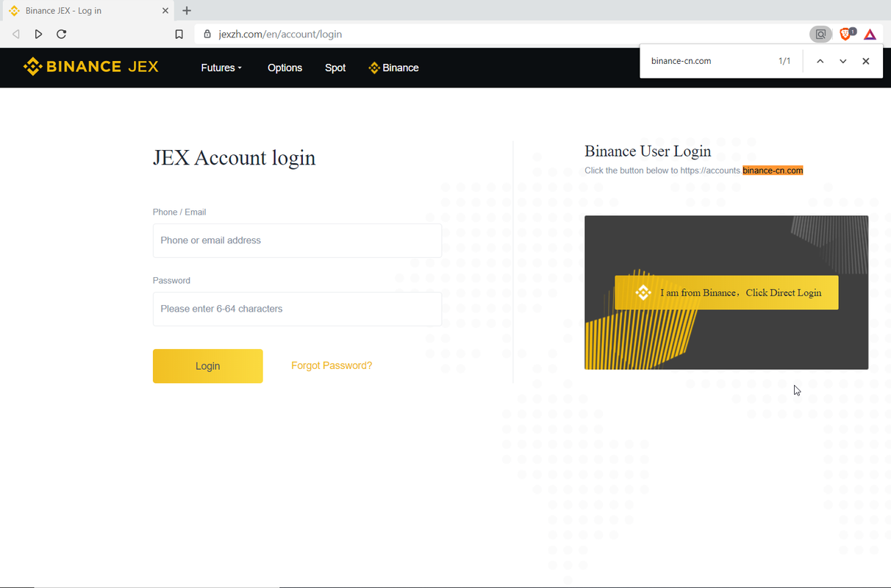Go to Binance via the nav link

pyautogui.click(x=393, y=68)
